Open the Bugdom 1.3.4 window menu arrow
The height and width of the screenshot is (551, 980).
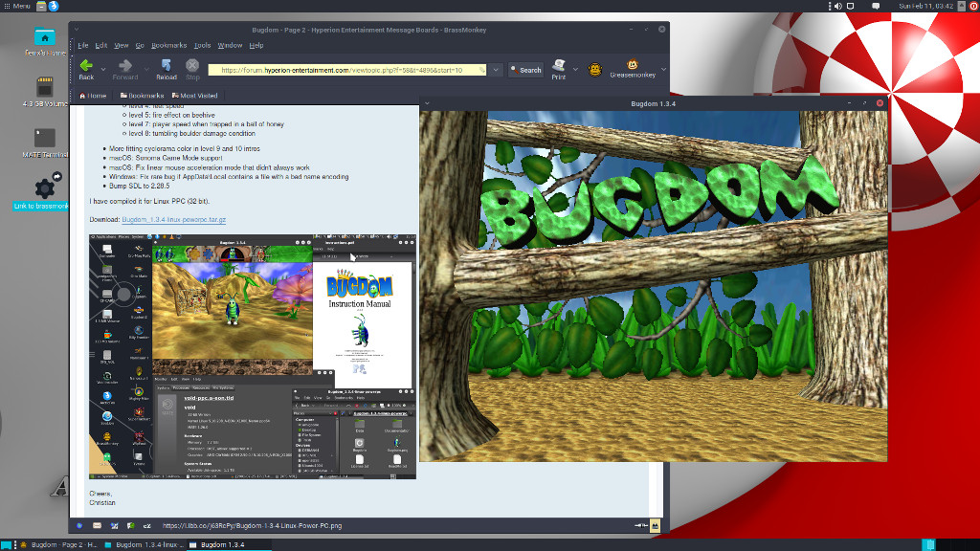coord(427,103)
